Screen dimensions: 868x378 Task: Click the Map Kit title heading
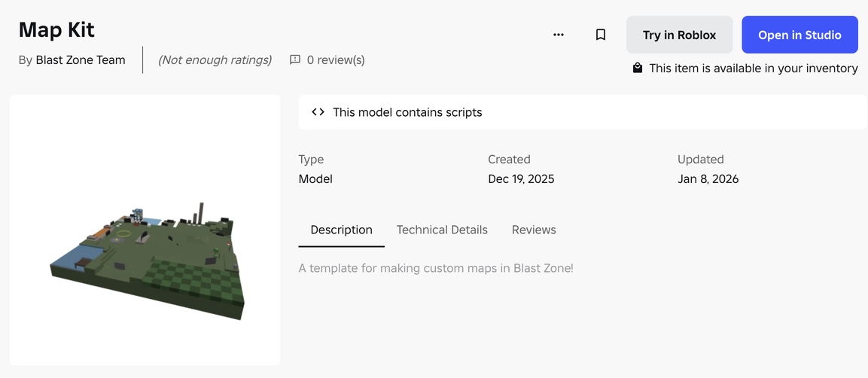point(56,30)
